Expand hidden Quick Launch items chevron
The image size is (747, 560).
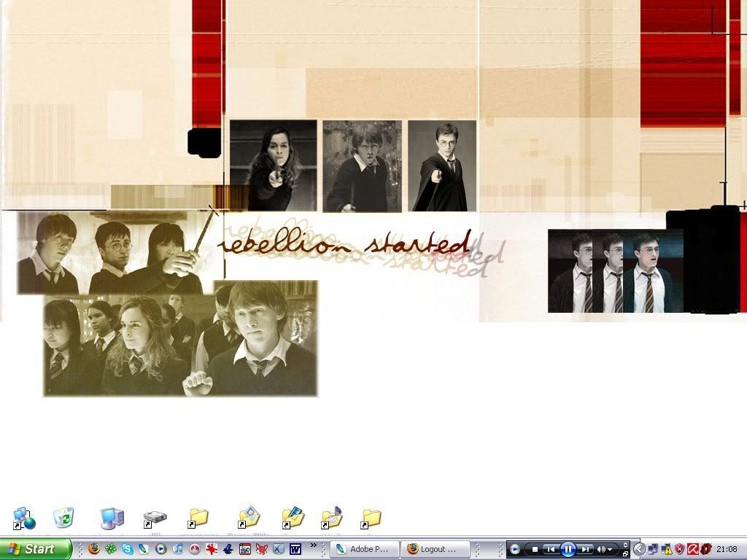pyautogui.click(x=314, y=545)
